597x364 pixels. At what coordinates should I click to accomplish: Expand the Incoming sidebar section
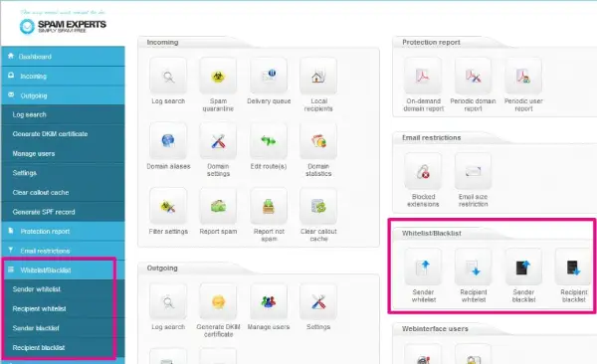pos(64,76)
